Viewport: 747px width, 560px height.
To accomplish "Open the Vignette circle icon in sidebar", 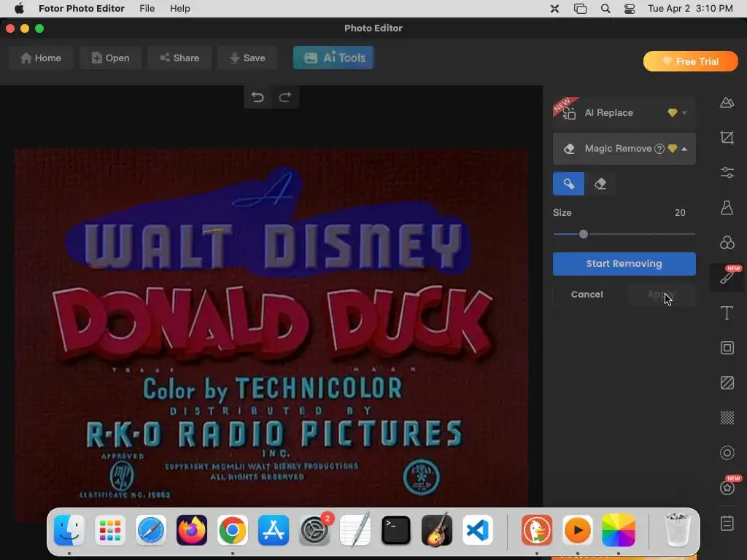I will pos(727,453).
